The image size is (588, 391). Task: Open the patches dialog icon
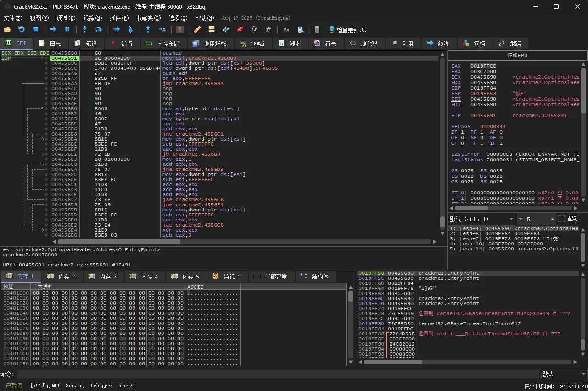[197, 29]
